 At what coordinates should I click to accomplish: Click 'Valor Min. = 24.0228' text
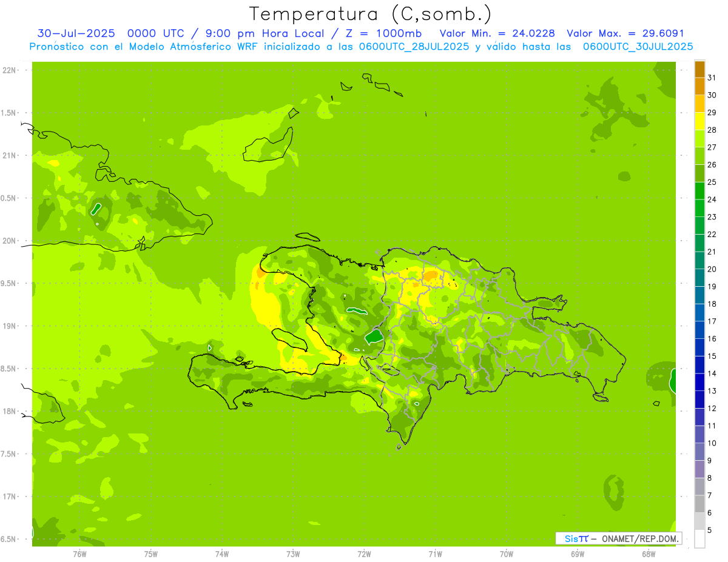(497, 33)
